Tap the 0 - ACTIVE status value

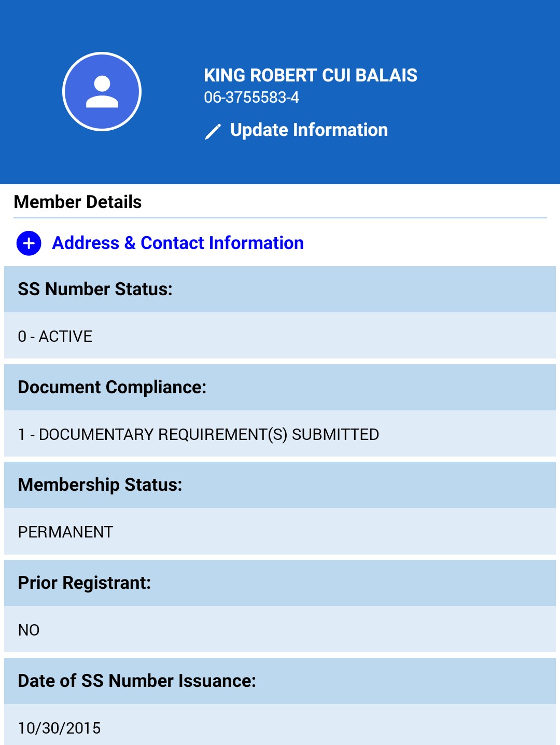click(x=55, y=336)
